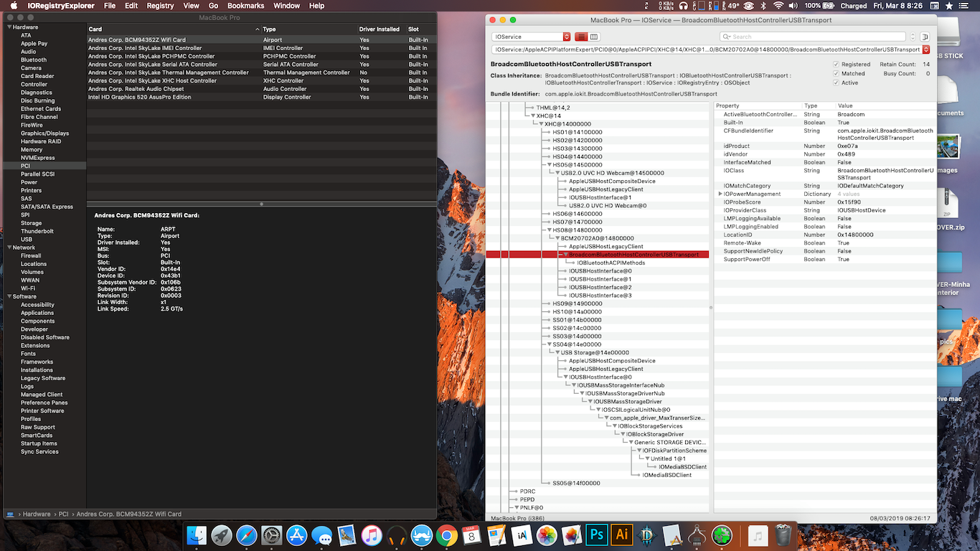Screen dimensions: 980x551
Task: Open Illustrator from the Dock
Action: (x=622, y=534)
